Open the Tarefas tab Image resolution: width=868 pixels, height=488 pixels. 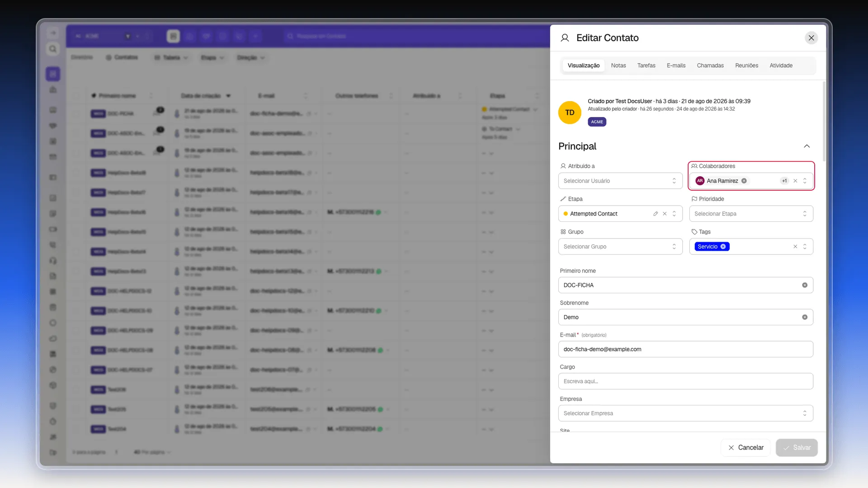pos(646,66)
